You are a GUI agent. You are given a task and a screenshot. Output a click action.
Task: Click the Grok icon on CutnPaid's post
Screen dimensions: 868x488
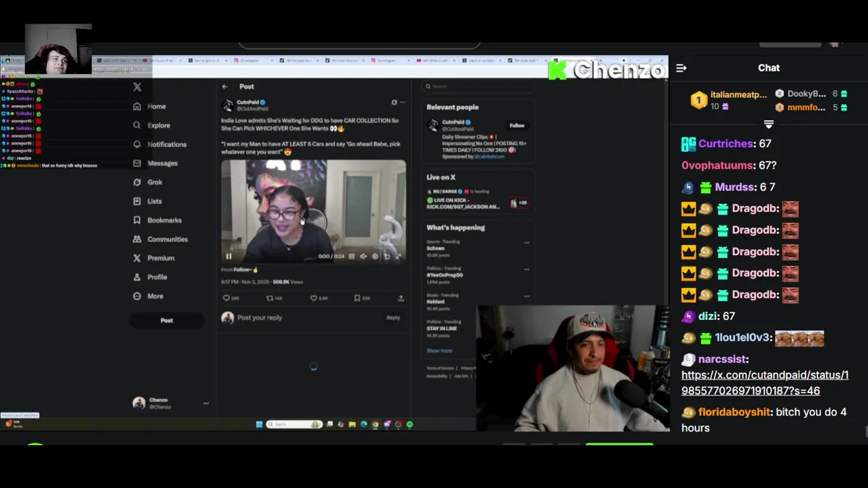tap(394, 102)
